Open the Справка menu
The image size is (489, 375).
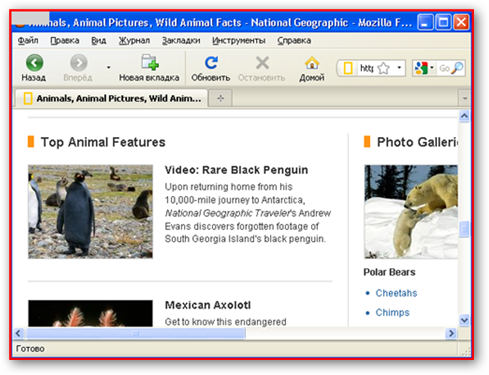pyautogui.click(x=294, y=41)
